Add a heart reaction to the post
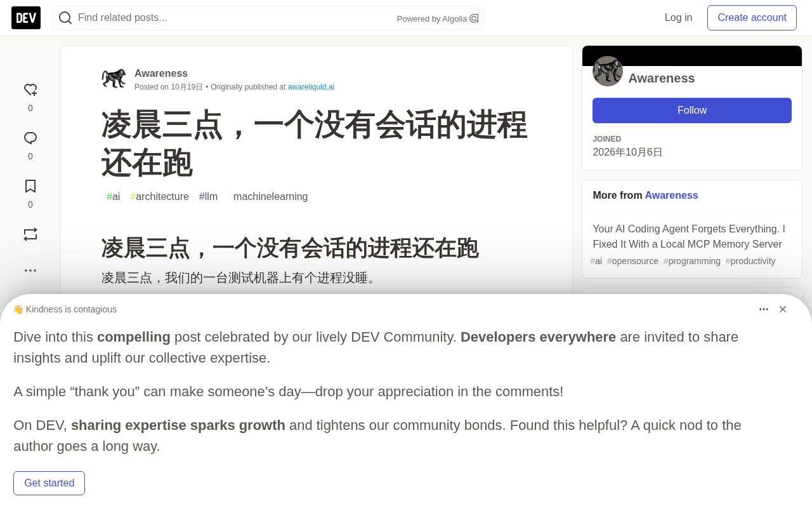 point(30,90)
